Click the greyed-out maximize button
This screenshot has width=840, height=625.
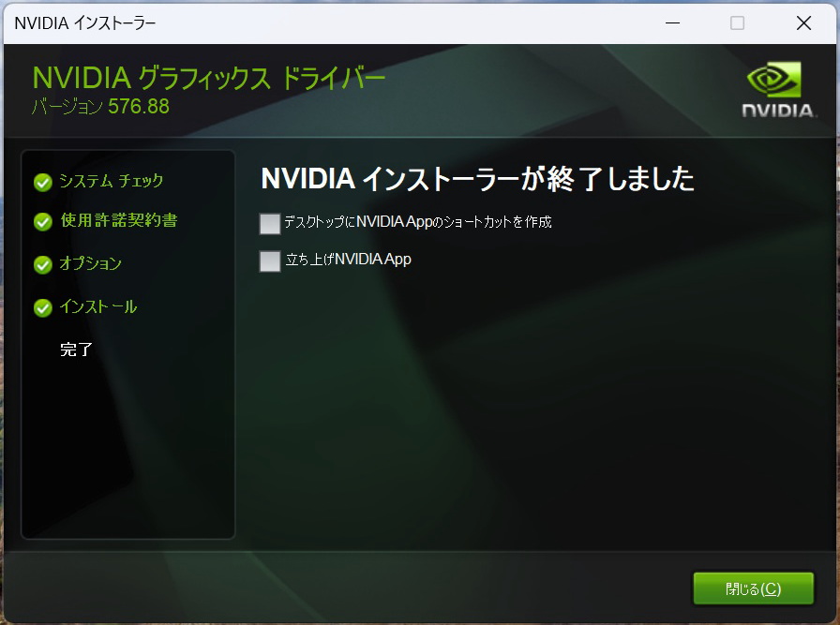737,22
